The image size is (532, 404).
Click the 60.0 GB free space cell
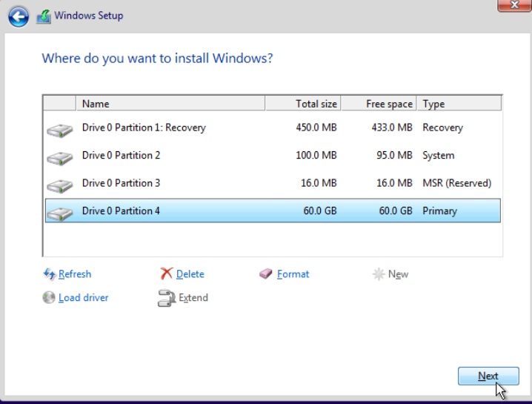coord(396,211)
